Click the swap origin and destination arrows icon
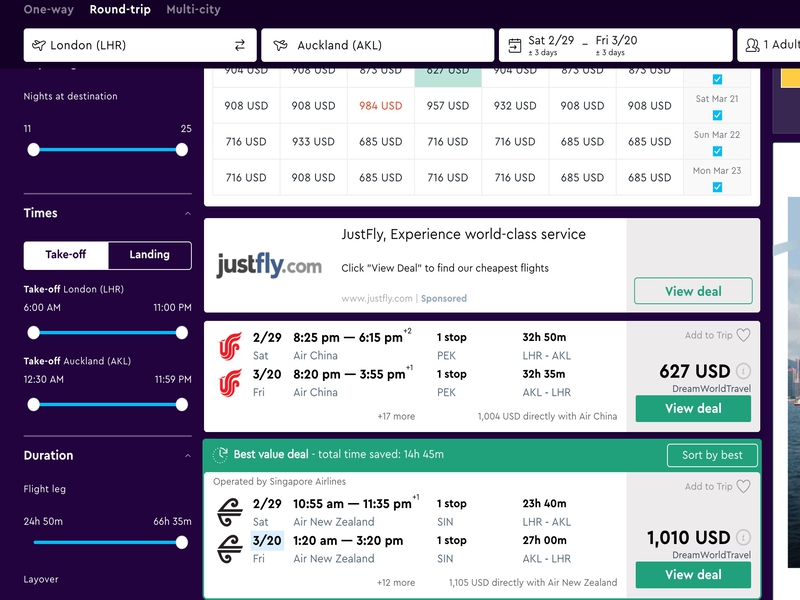 pyautogui.click(x=240, y=45)
